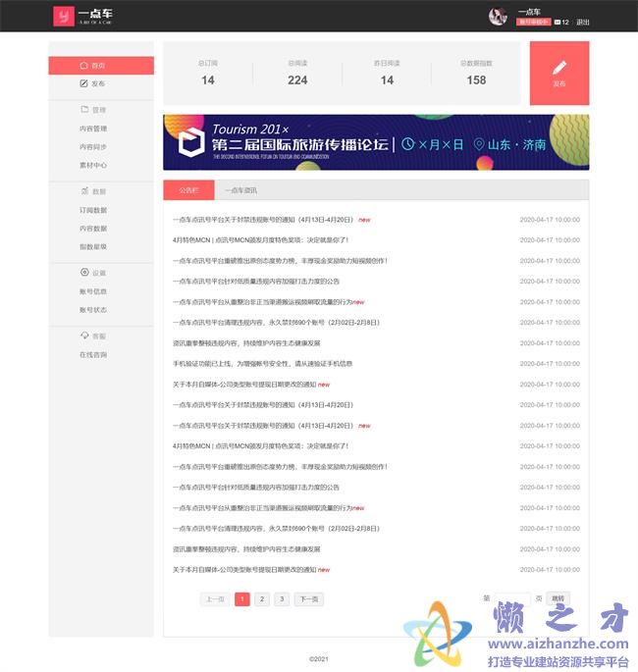Click the 客服 headset icon in sidebar
Viewport: 638px width, 672px height.
pyautogui.click(x=84, y=336)
